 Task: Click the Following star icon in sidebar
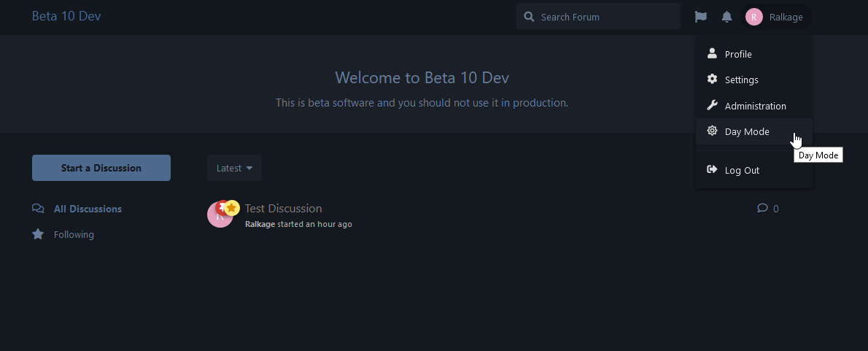click(38, 234)
